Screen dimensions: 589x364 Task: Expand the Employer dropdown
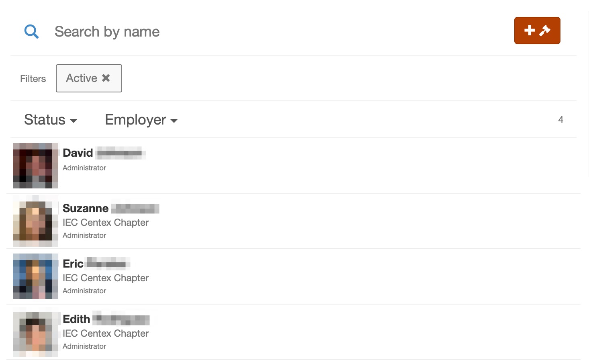click(141, 120)
